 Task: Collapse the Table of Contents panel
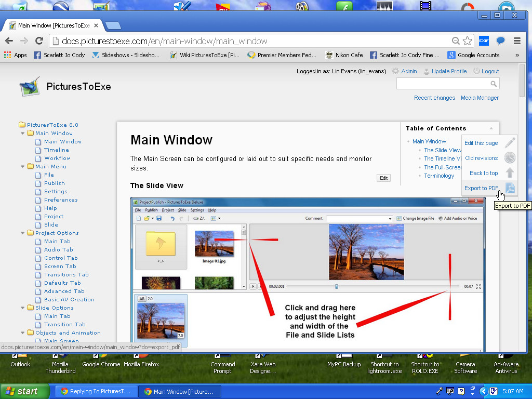(491, 128)
